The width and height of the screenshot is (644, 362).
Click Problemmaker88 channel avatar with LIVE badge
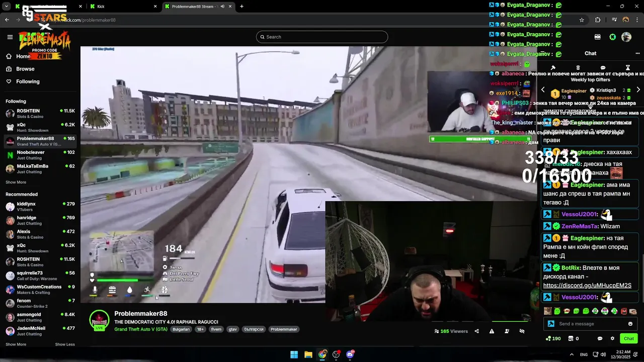click(x=99, y=320)
